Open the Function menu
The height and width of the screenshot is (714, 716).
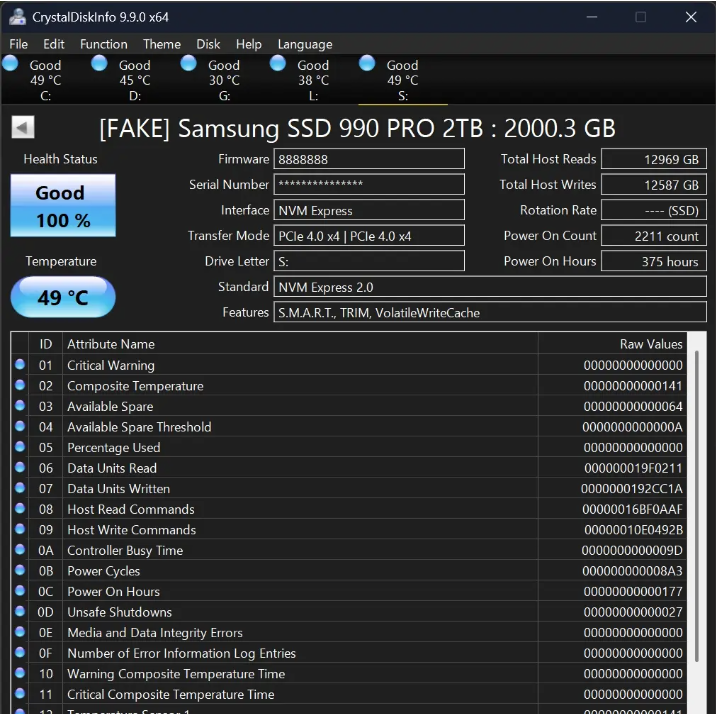tap(104, 44)
